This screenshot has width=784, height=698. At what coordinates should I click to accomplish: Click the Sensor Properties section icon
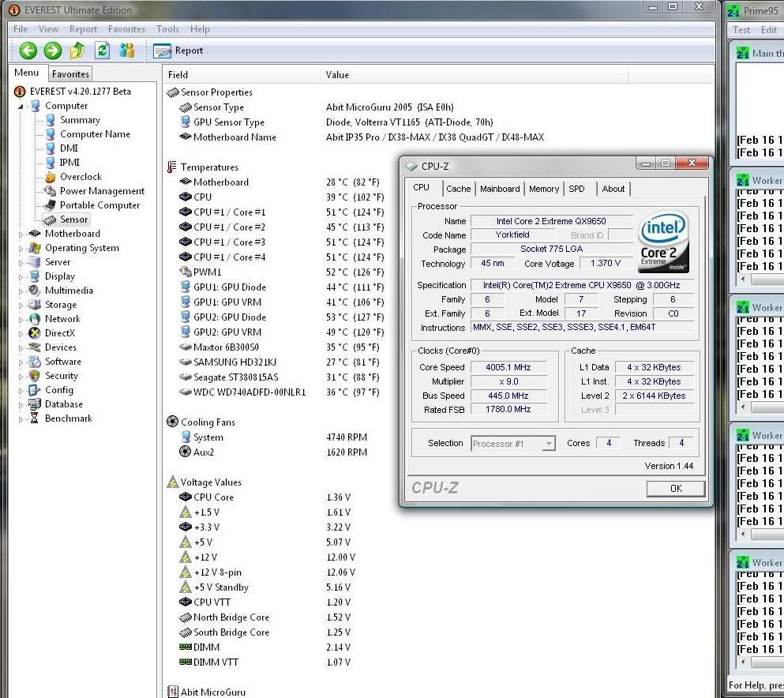(173, 92)
